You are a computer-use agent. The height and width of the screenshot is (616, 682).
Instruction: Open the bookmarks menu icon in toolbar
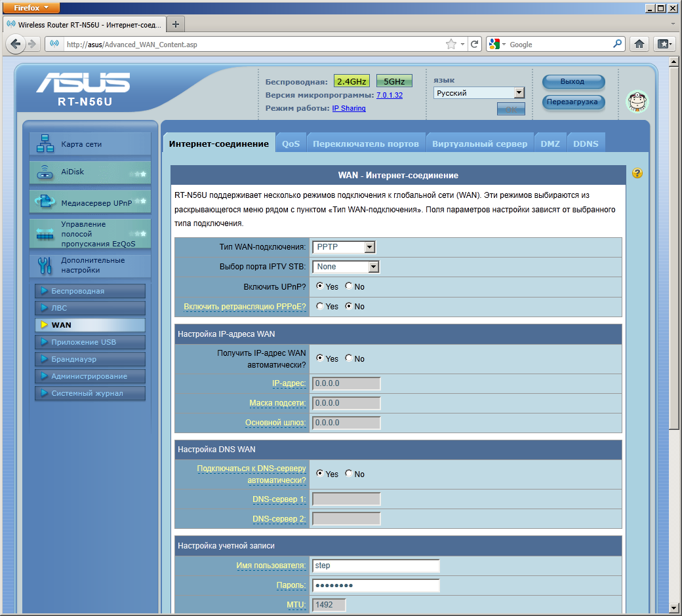point(664,44)
